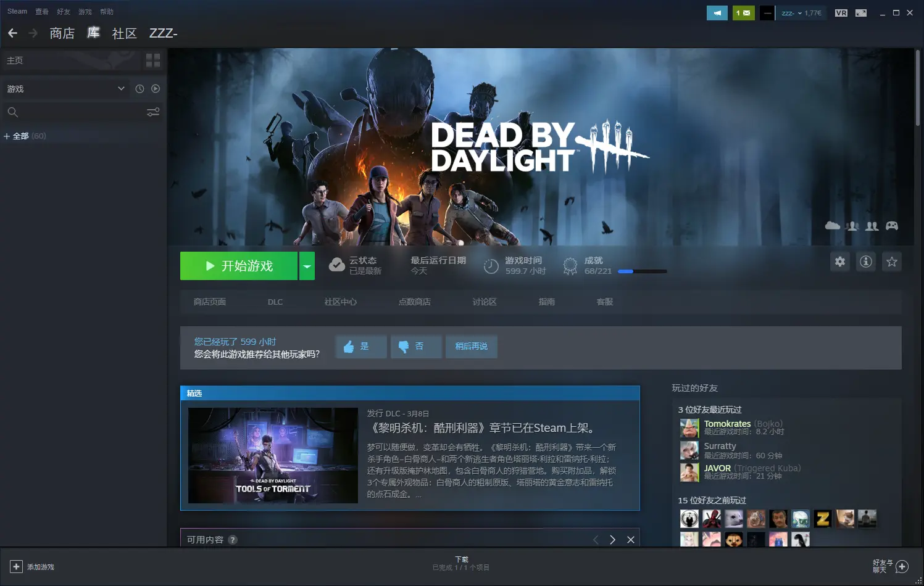Open the DLC tab

[x=275, y=302]
